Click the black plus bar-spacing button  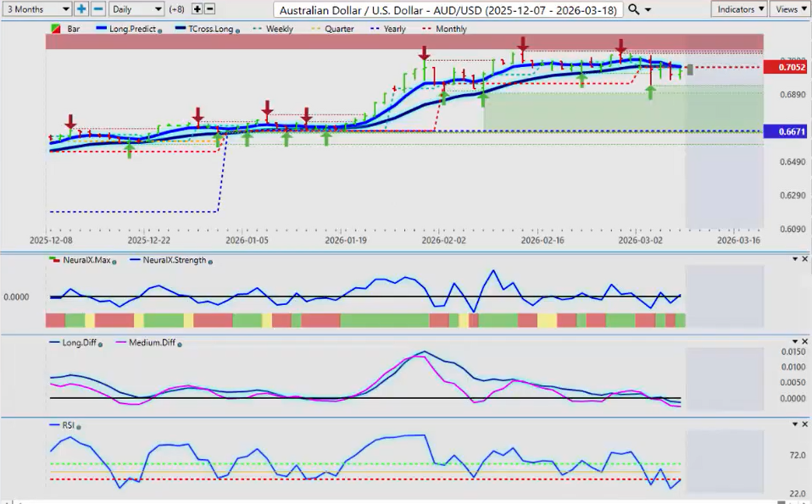[197, 8]
